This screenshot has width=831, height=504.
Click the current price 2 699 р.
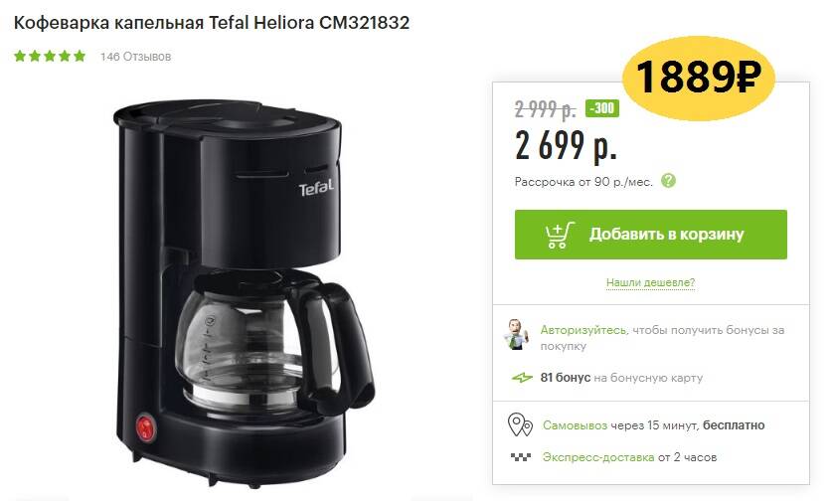point(566,146)
